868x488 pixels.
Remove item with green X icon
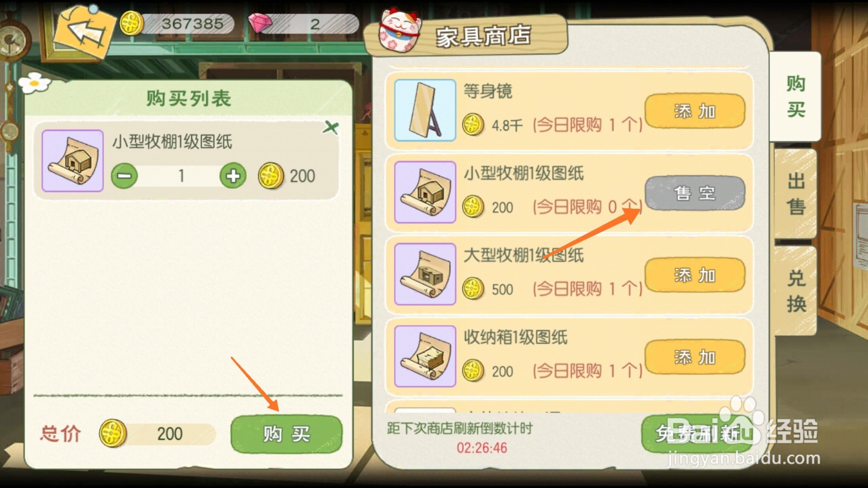[330, 128]
